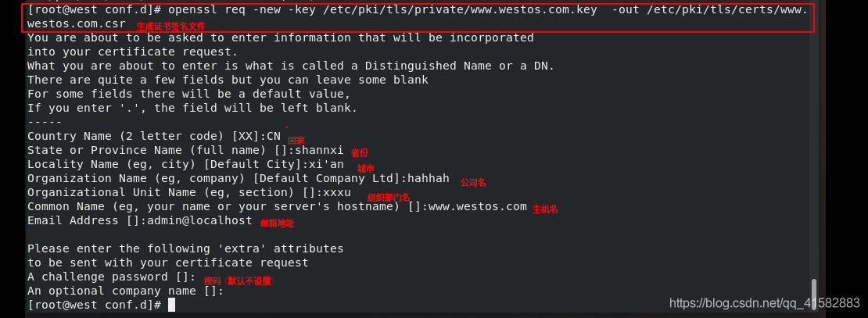Click the Common Name www.westos.com entry
Screen dimensions: 868x318
478,206
